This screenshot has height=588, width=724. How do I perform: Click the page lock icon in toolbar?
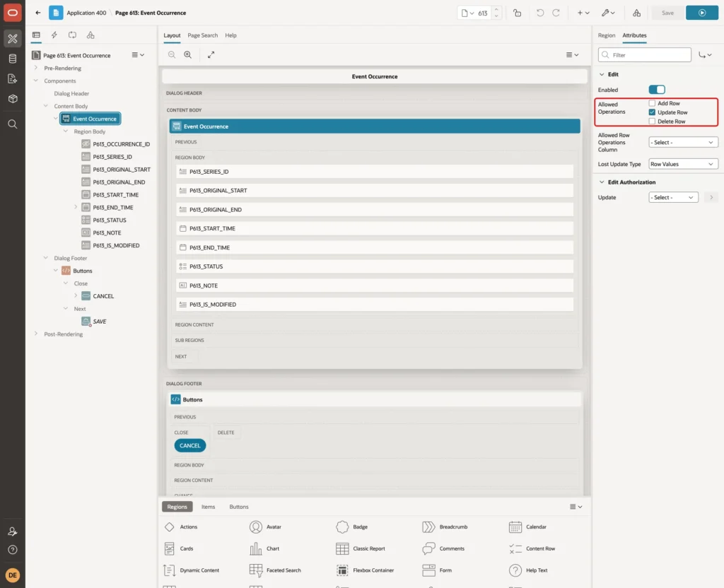(x=517, y=13)
